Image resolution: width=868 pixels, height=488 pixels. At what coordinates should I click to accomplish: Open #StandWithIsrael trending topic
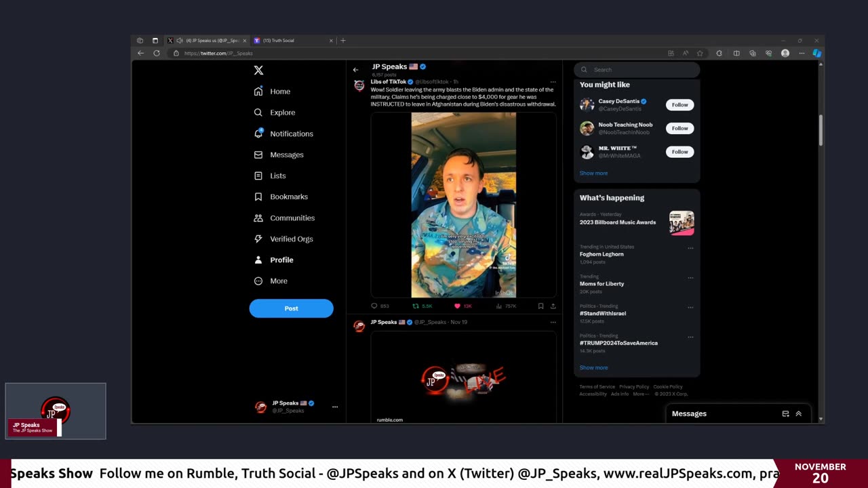coord(603,313)
